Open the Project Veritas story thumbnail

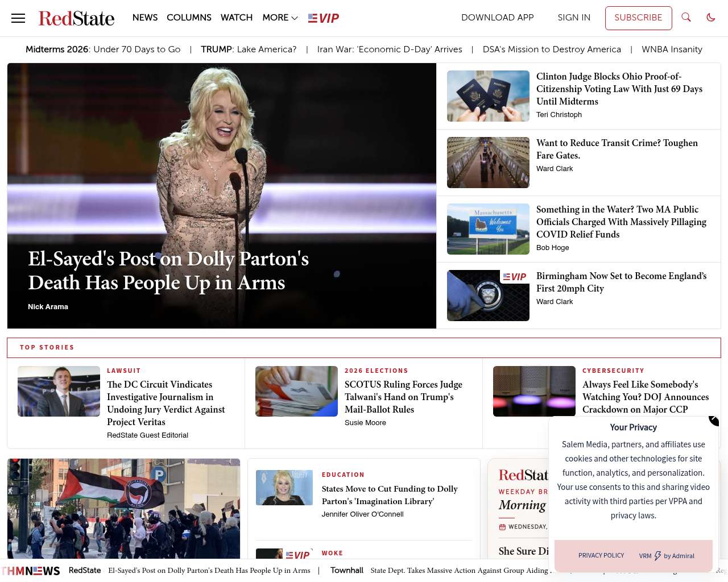[59, 392]
